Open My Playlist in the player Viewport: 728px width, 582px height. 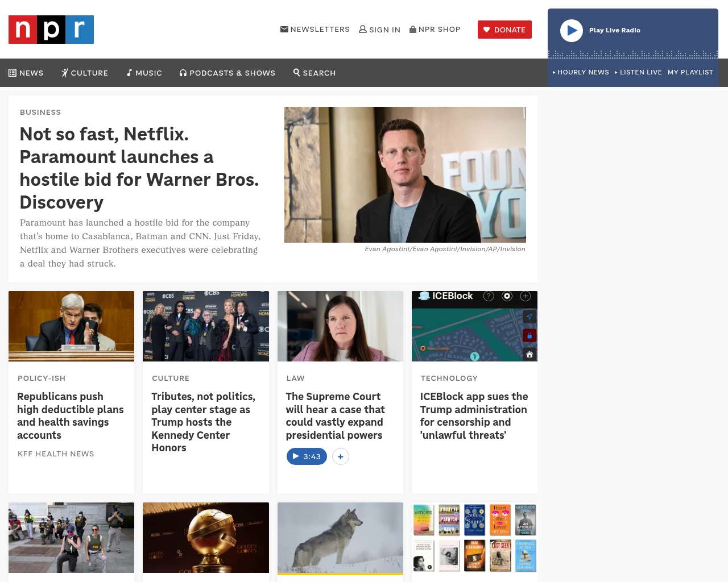tap(690, 72)
